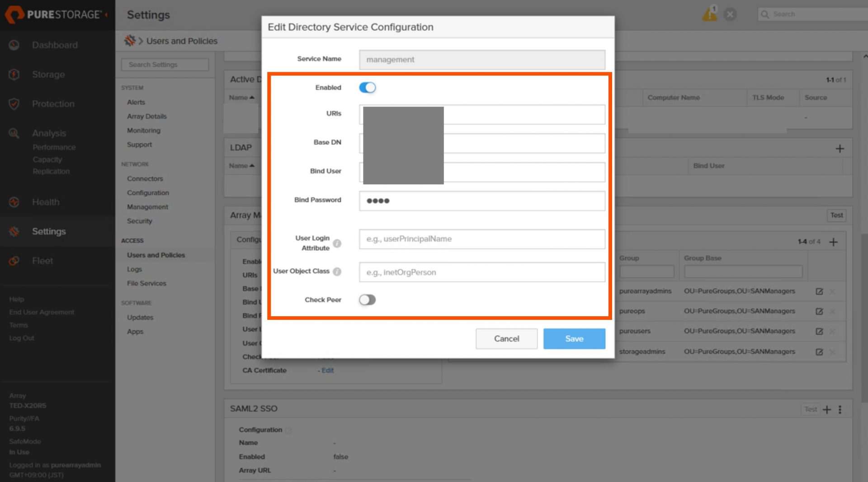Edit the pureops group row

point(819,311)
